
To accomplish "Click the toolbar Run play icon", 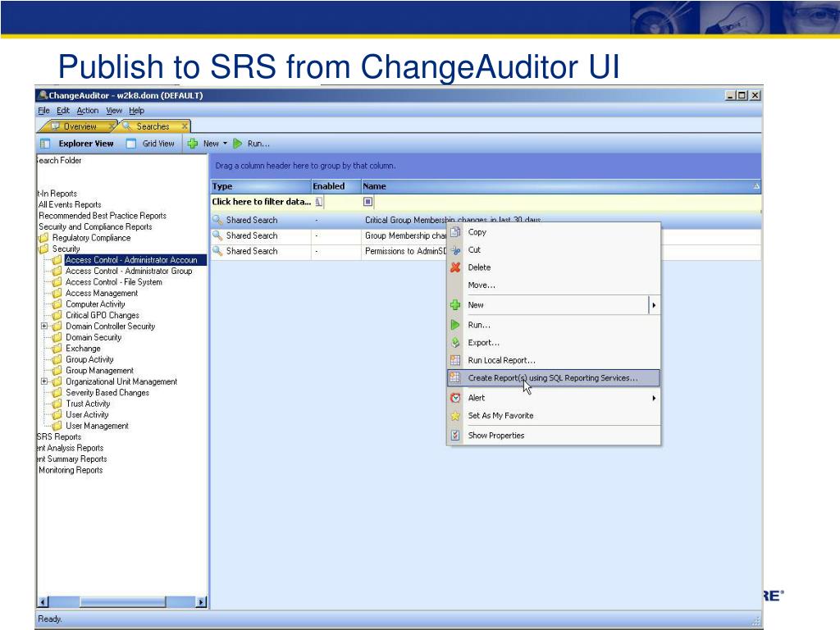I will click(237, 144).
